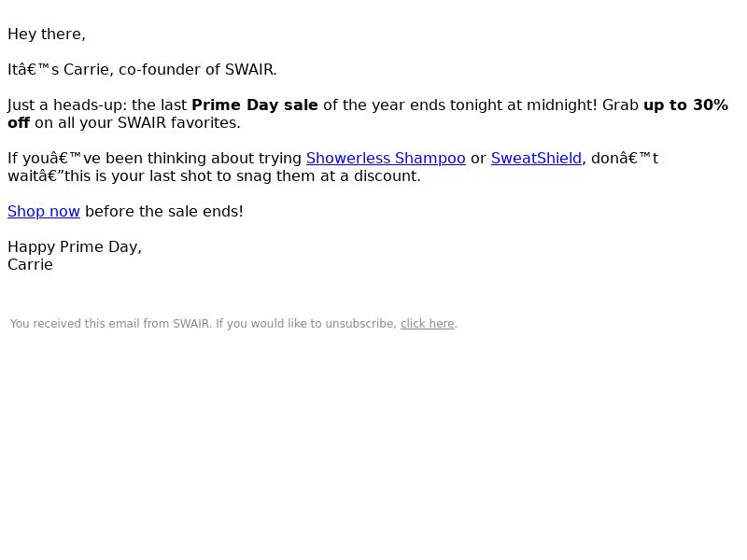Viewport: 747px width, 560px height.
Task: Select the unsubscribe 'click here' link
Action: pos(428,324)
